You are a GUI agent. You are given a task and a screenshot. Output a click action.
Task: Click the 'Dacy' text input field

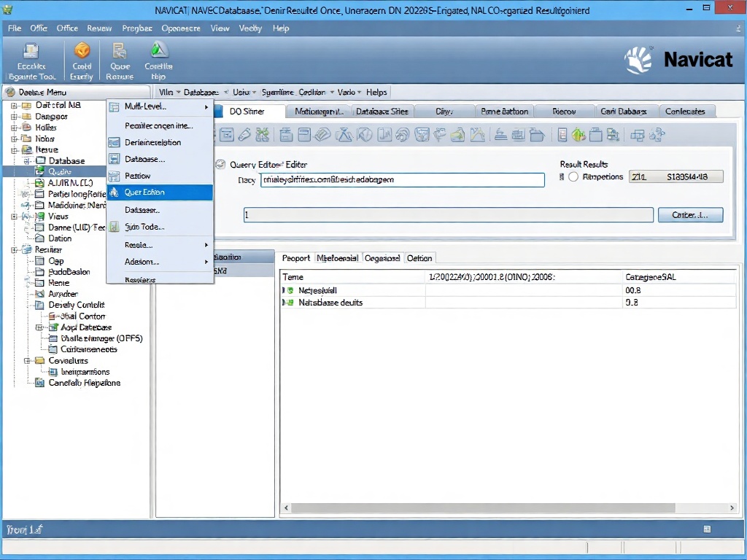[402, 180]
